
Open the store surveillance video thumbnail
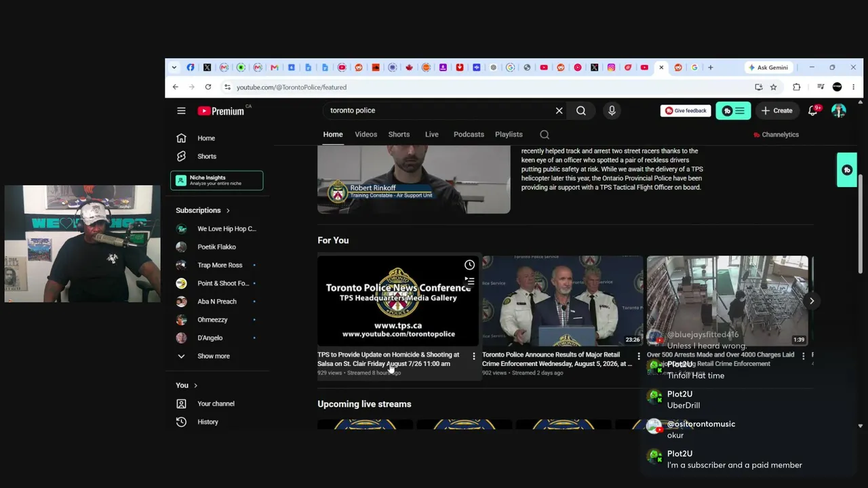coord(728,301)
